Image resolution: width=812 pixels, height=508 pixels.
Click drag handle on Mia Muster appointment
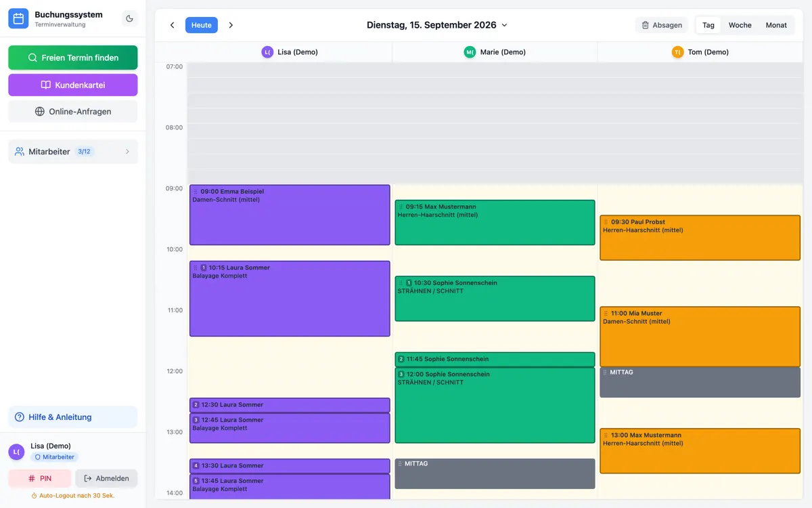point(606,314)
